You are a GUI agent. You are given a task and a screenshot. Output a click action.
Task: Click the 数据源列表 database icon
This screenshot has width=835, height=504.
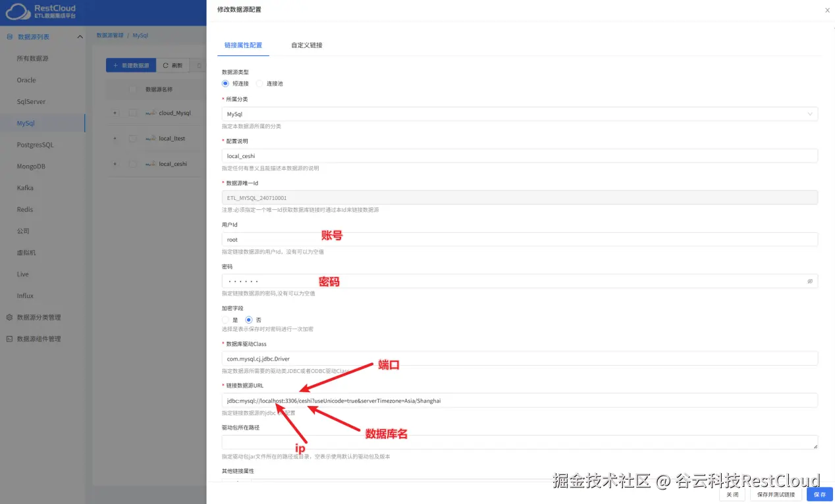(x=9, y=37)
